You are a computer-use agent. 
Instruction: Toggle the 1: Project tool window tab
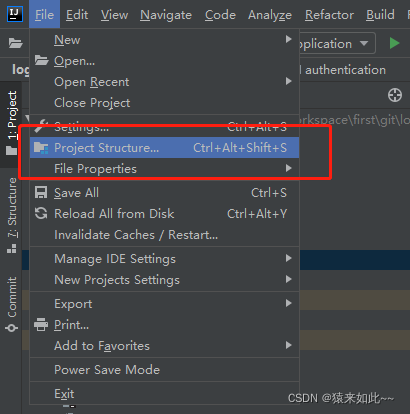[x=12, y=123]
